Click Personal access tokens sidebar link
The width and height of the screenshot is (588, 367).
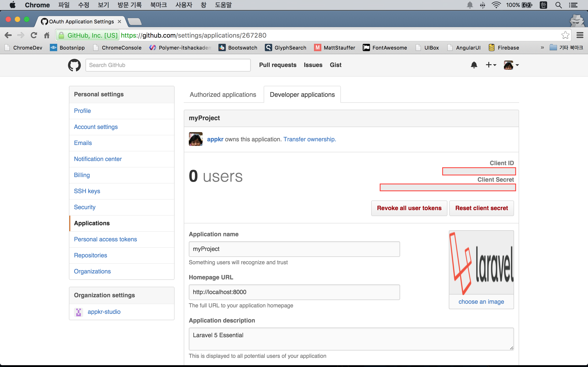pos(105,239)
